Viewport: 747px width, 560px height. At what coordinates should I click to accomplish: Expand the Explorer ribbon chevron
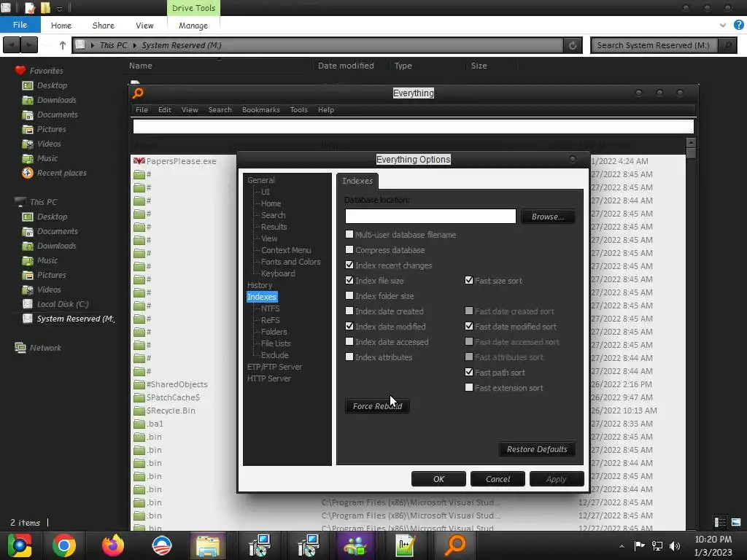point(723,26)
